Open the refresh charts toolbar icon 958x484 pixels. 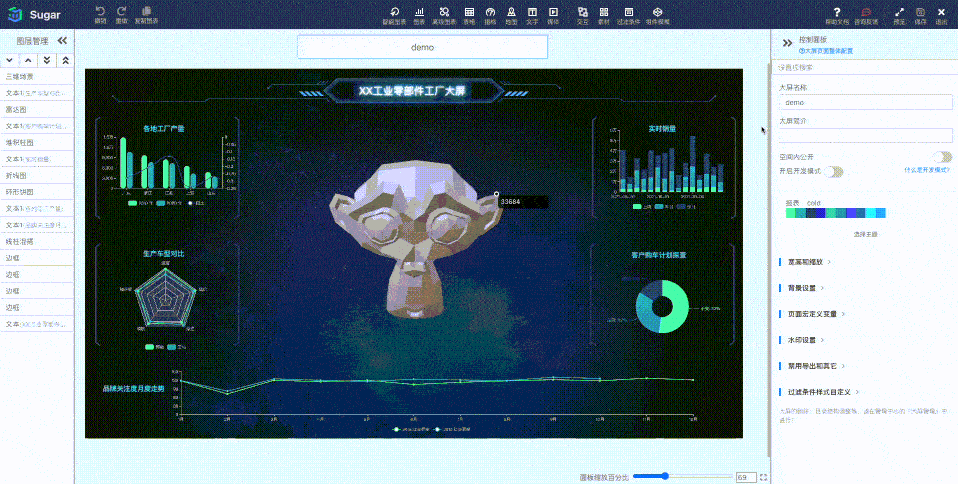395,12
